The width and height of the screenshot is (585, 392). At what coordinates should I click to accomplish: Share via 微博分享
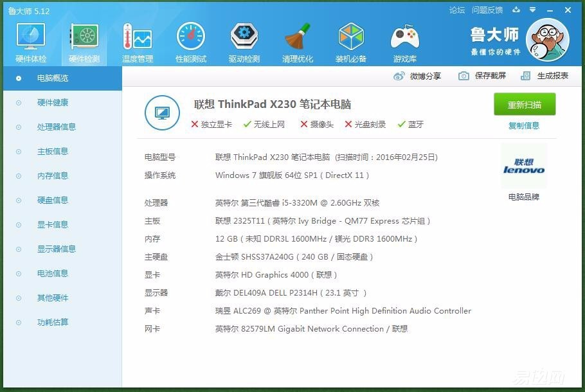pos(426,76)
